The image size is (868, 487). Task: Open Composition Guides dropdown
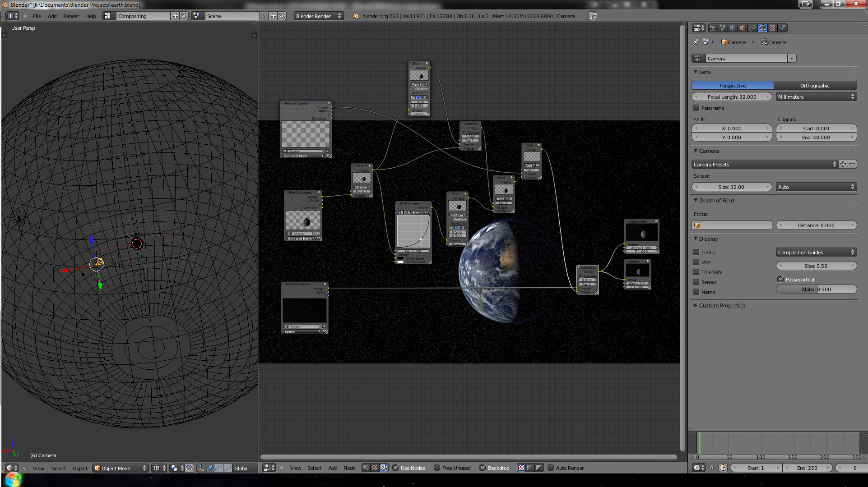pos(816,253)
